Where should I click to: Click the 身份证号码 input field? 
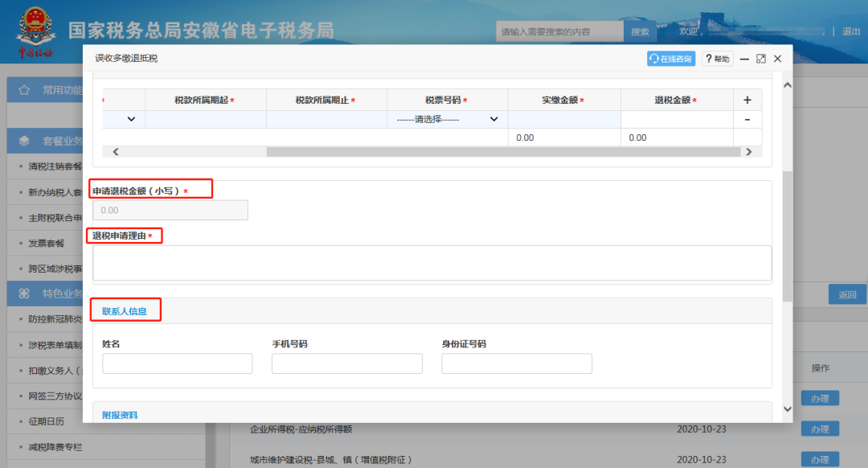pos(516,363)
